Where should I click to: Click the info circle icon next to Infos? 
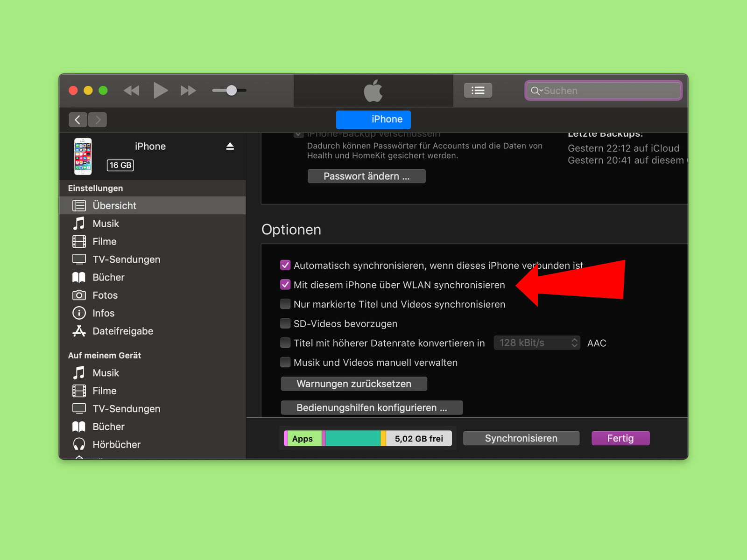(x=79, y=313)
